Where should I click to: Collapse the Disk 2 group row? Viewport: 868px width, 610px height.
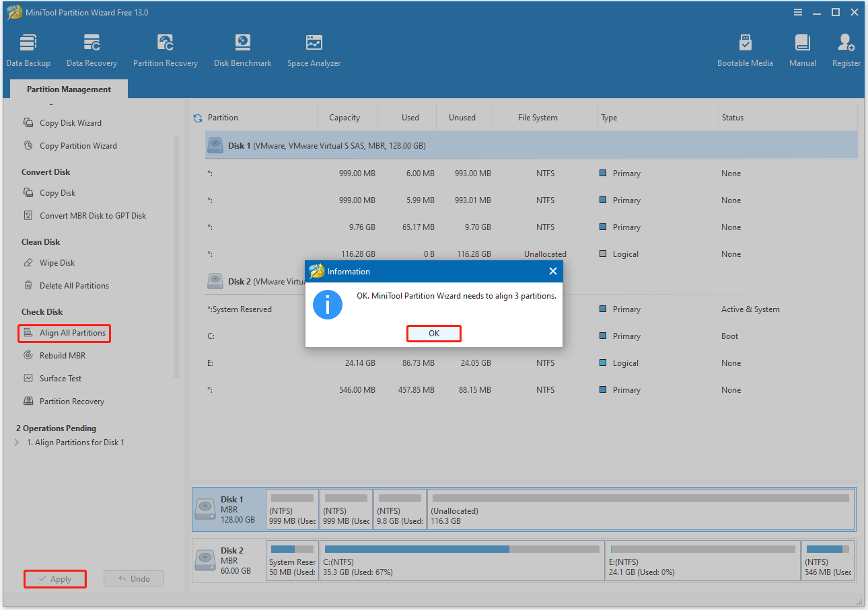(215, 281)
